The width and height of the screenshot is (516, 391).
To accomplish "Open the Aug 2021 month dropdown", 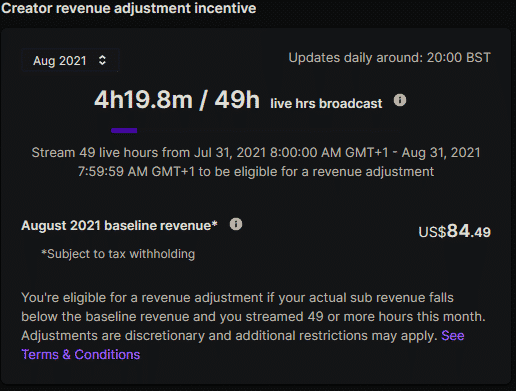I will 70,60.
